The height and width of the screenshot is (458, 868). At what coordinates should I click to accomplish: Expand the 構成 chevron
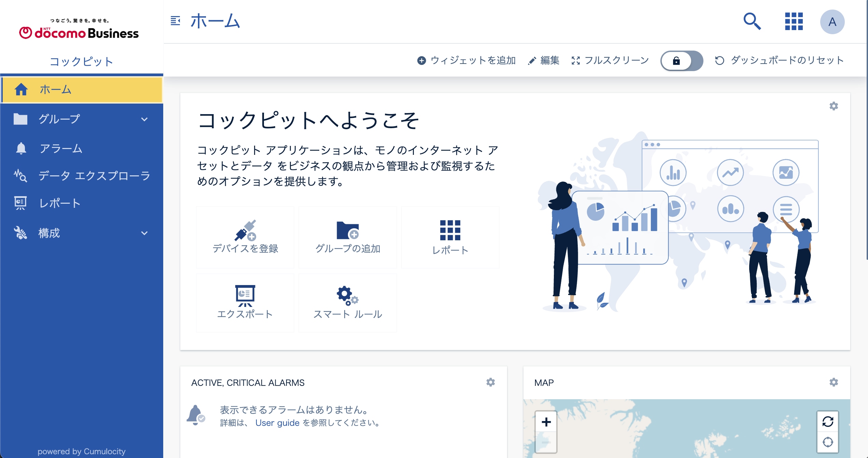tap(144, 233)
